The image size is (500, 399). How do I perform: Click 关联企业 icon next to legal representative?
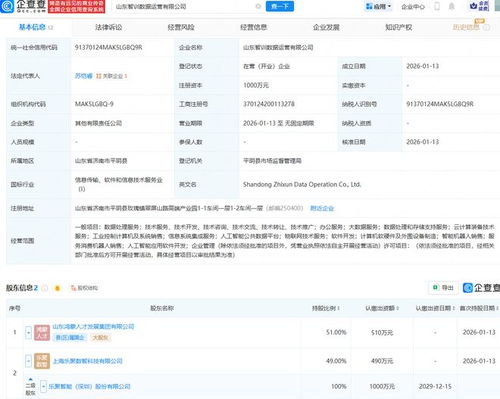(x=111, y=76)
